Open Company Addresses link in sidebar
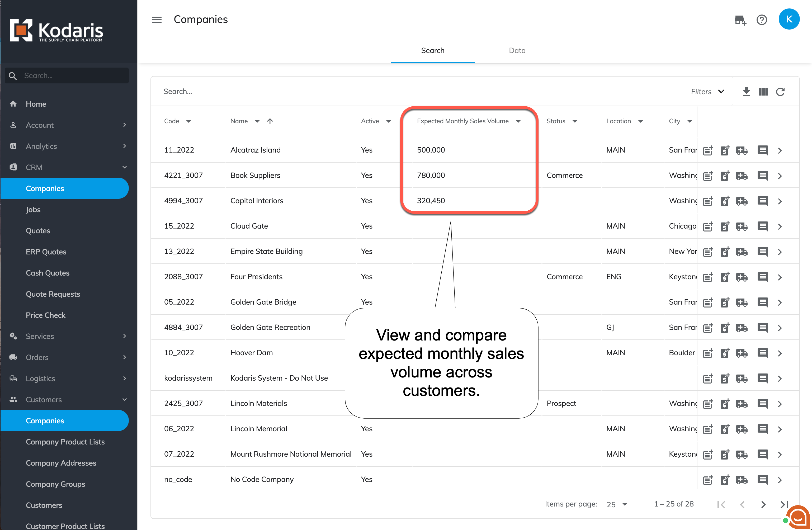Image resolution: width=812 pixels, height=530 pixels. coord(61,463)
